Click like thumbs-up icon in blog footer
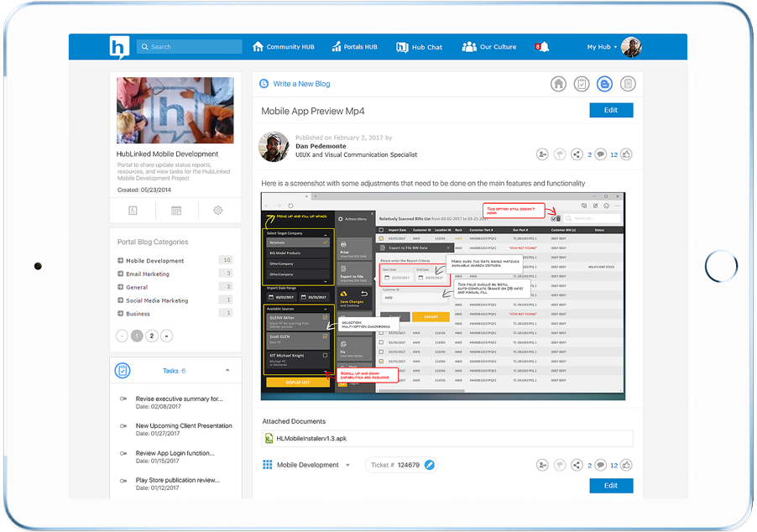 coord(626,466)
